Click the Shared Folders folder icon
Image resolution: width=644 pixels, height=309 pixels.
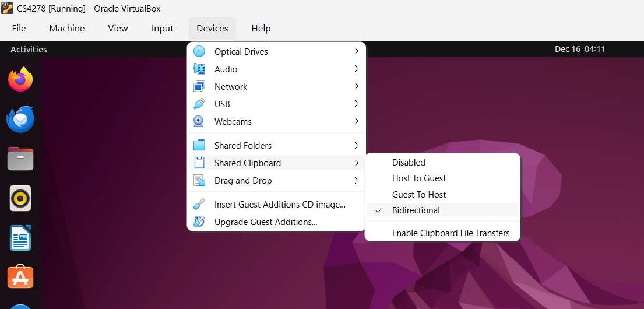tap(199, 145)
